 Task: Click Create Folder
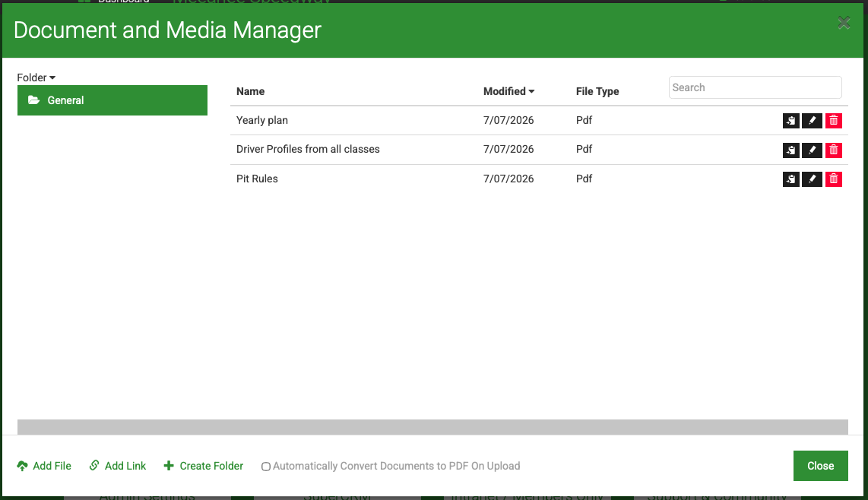click(x=204, y=467)
